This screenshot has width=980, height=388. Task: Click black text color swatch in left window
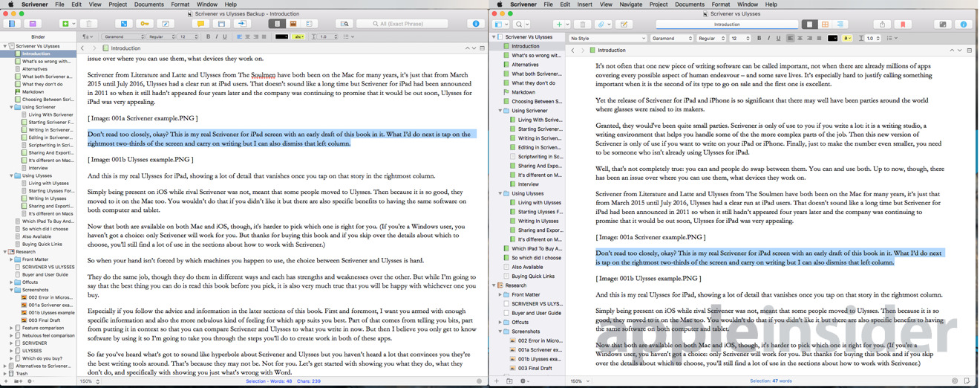pyautogui.click(x=281, y=36)
